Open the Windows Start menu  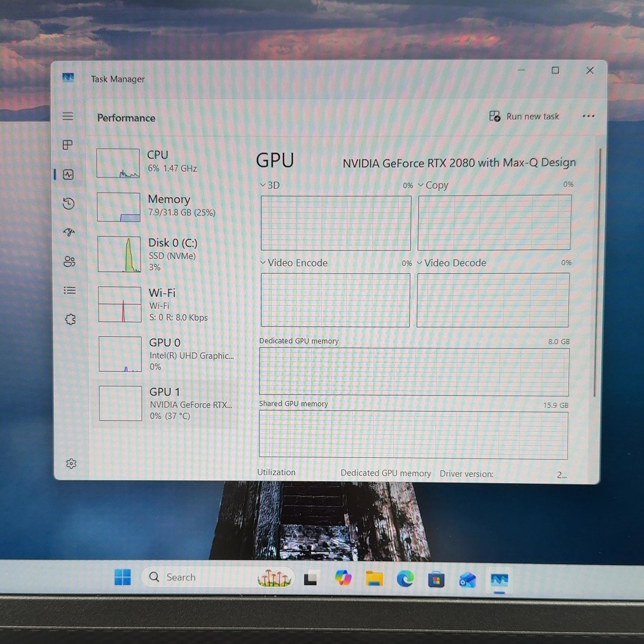point(123,577)
